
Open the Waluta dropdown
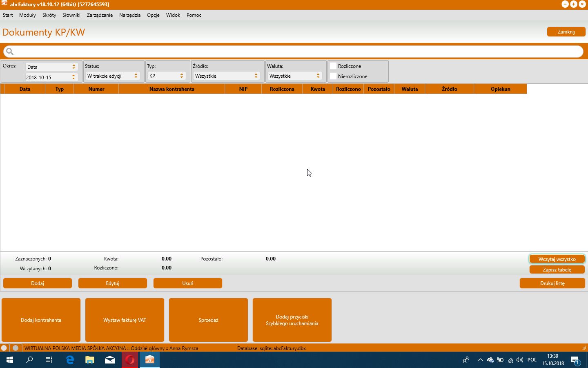coord(295,76)
